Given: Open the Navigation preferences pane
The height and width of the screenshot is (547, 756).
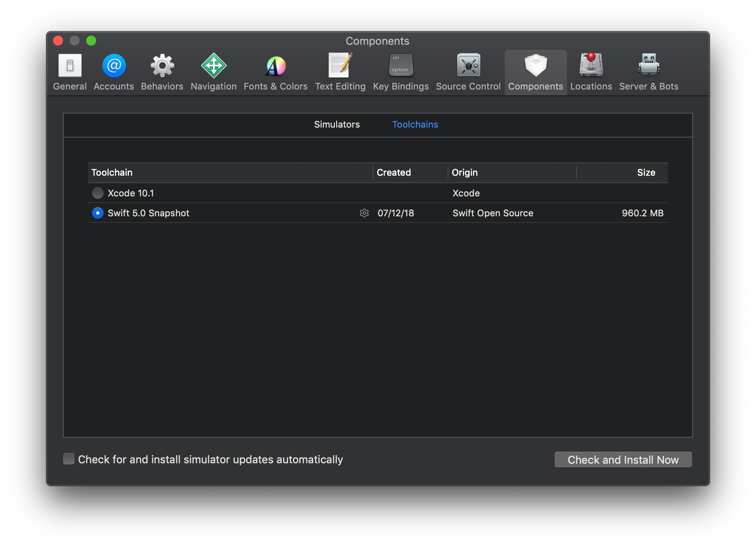Looking at the screenshot, I should [213, 72].
